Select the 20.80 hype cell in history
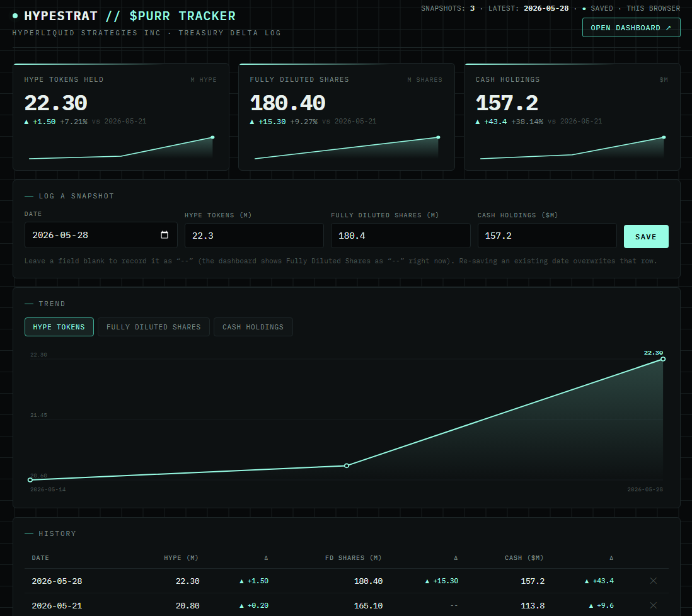Screen dimensions: 692x616 (x=188, y=606)
